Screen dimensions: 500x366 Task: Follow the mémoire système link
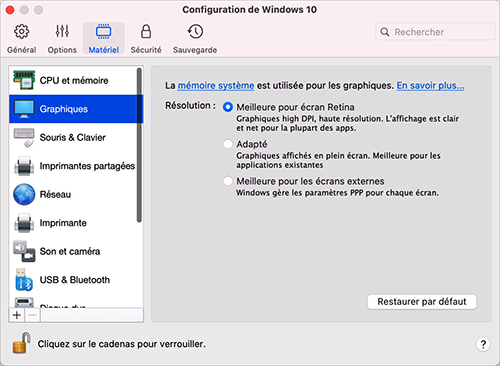pyautogui.click(x=216, y=86)
